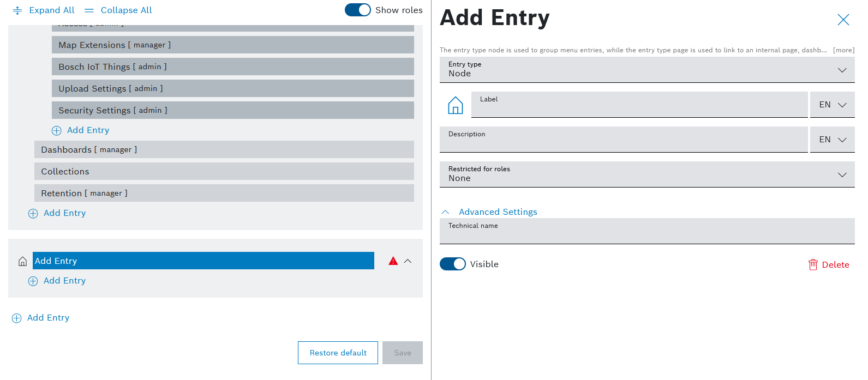Select the Bosch IoT Things entry

click(232, 67)
